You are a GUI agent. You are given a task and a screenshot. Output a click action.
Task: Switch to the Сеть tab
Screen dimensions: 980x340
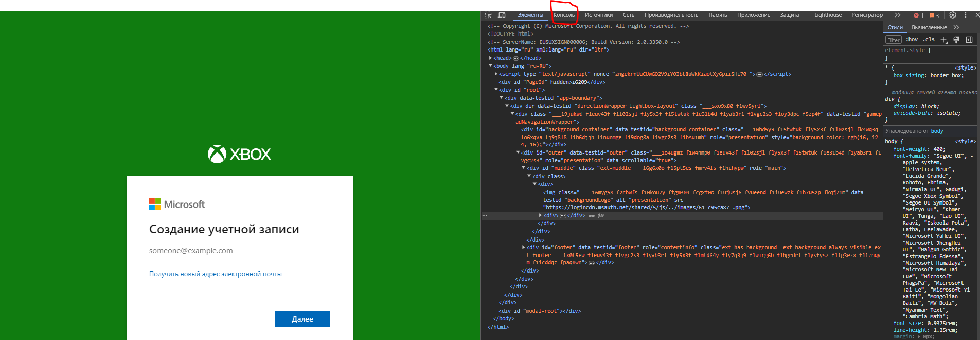click(629, 15)
